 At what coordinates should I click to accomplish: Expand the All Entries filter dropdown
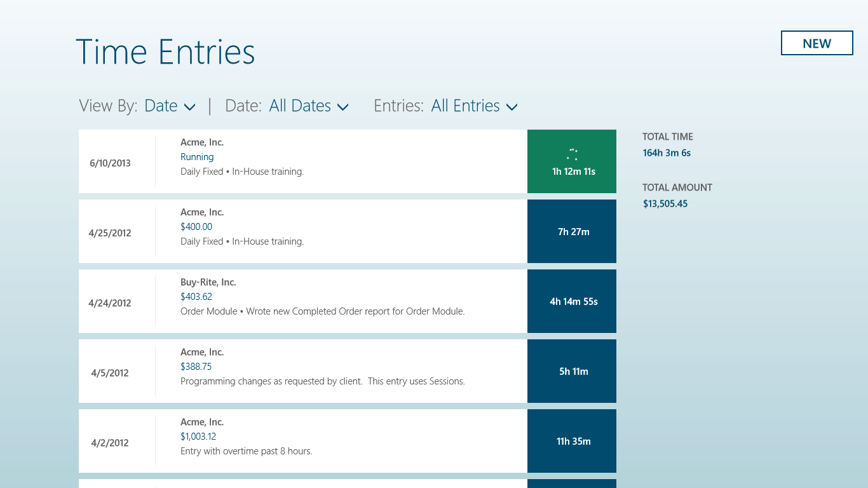[x=474, y=106]
